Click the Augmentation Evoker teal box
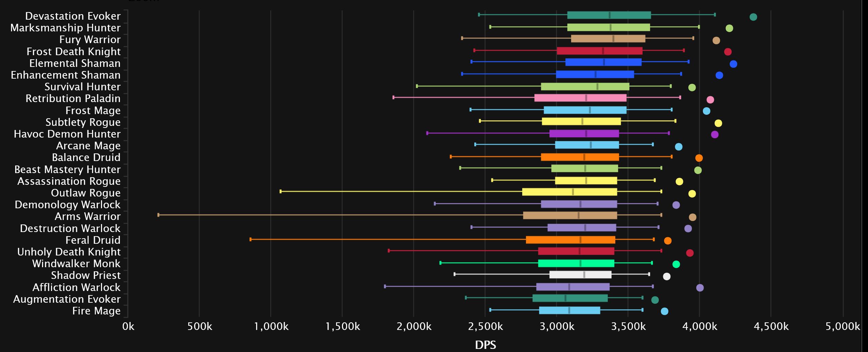Screen dimensions: 868x352 (x=570, y=298)
